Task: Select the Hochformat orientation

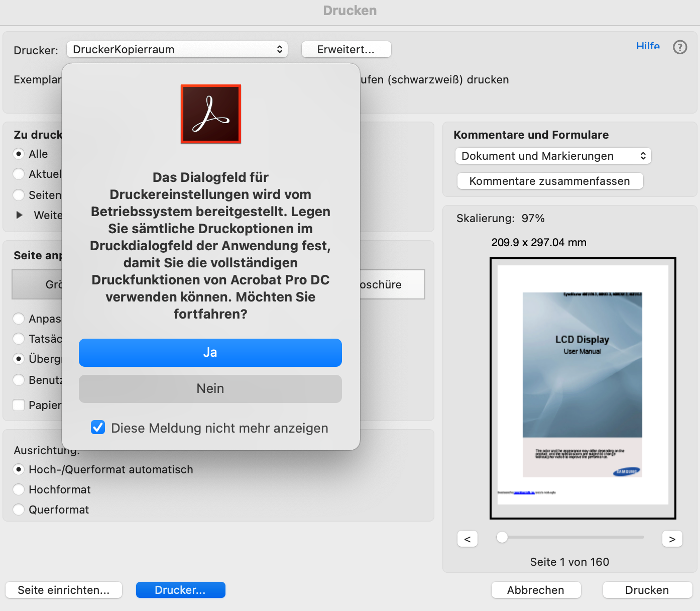Action: (x=19, y=489)
